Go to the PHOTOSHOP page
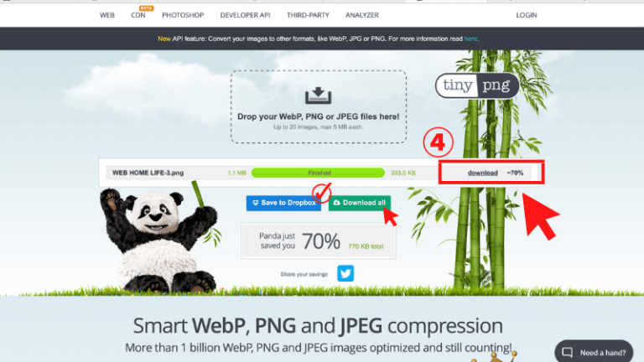 click(183, 15)
